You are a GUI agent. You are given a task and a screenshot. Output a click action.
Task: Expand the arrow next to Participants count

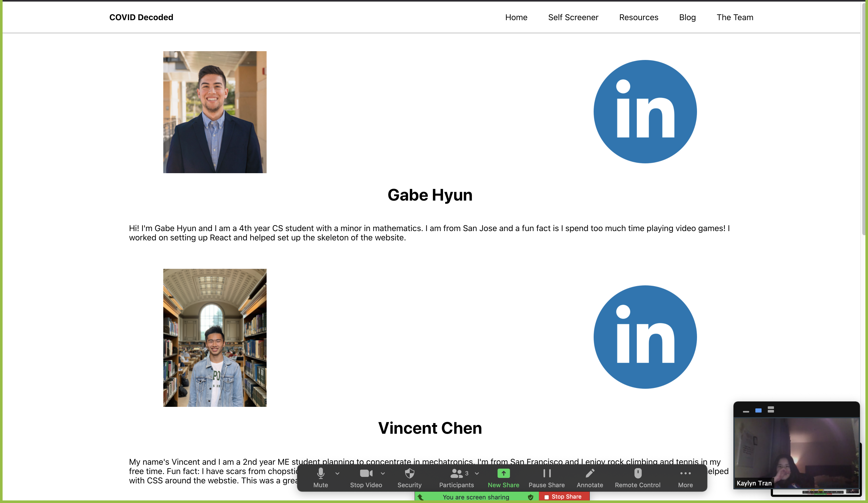(x=477, y=474)
